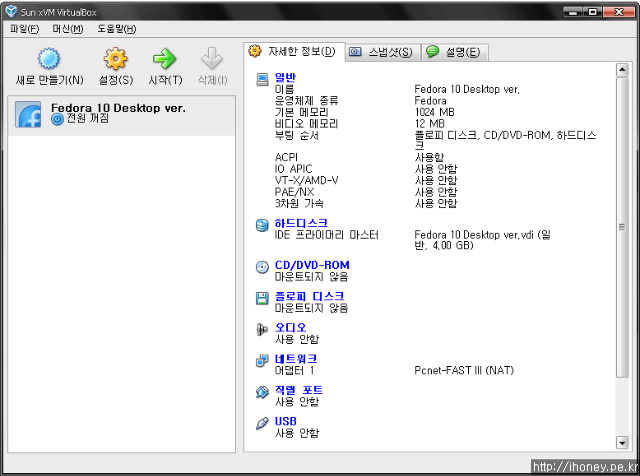Click the '3차원 가속' row label
The width and height of the screenshot is (640, 476).
click(x=299, y=203)
